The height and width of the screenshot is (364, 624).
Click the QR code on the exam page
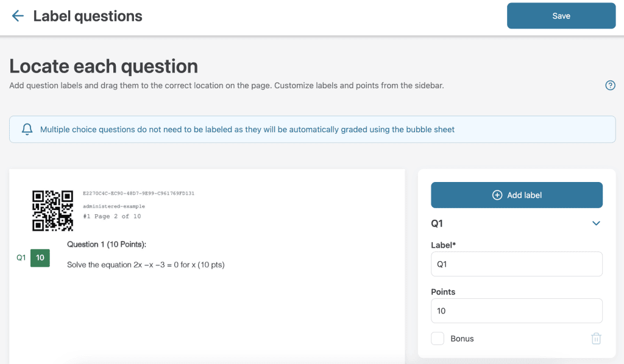point(52,211)
